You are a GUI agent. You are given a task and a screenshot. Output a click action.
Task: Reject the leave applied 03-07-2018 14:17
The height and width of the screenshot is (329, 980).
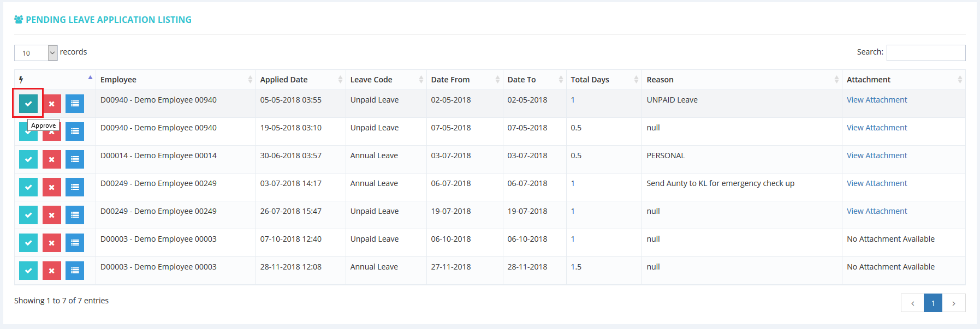(52, 187)
